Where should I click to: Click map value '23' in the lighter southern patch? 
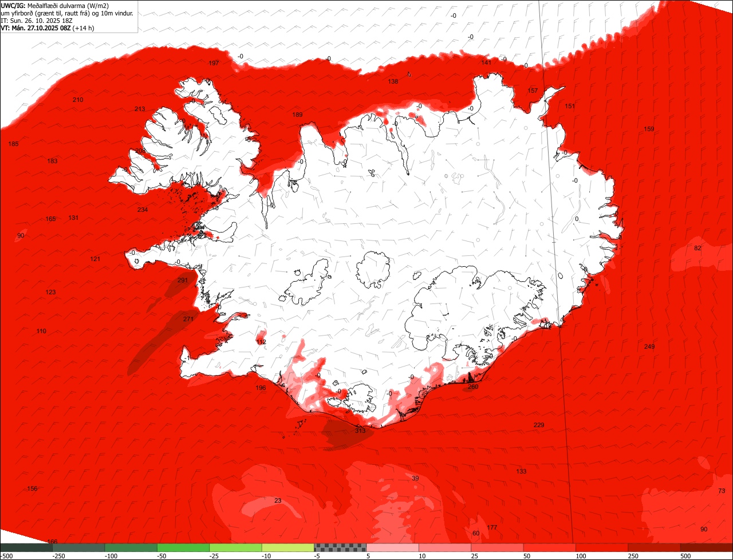[278, 501]
